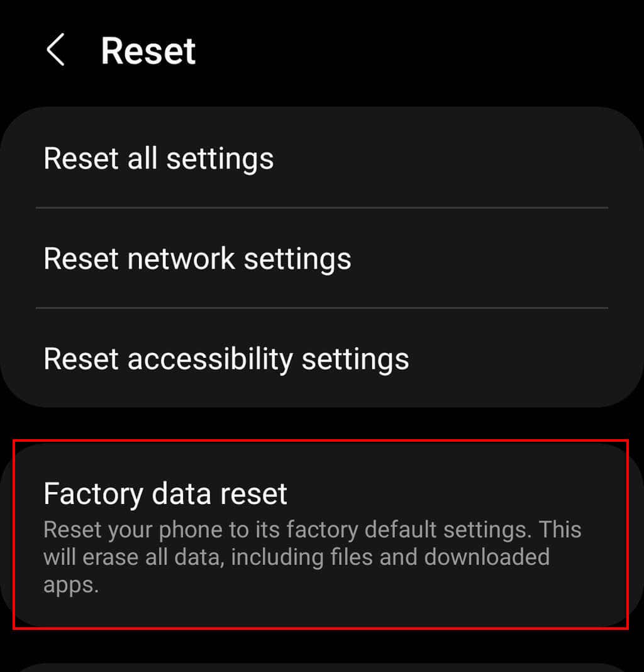Open the network settings reset option
The height and width of the screenshot is (672, 644).
(197, 258)
